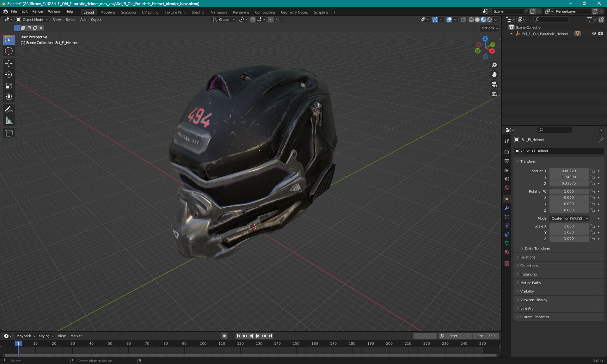Viewport: 607px width, 364px height.
Task: Open the World properties tab
Action: [507, 188]
